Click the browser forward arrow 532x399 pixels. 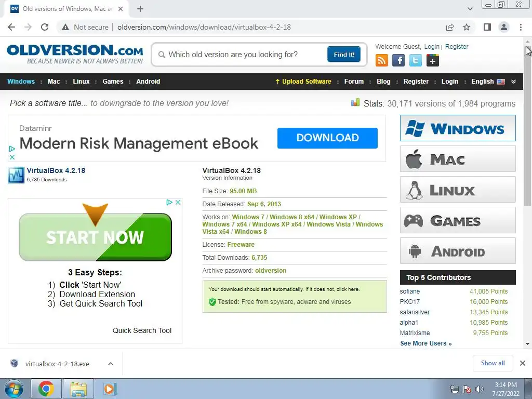point(28,27)
